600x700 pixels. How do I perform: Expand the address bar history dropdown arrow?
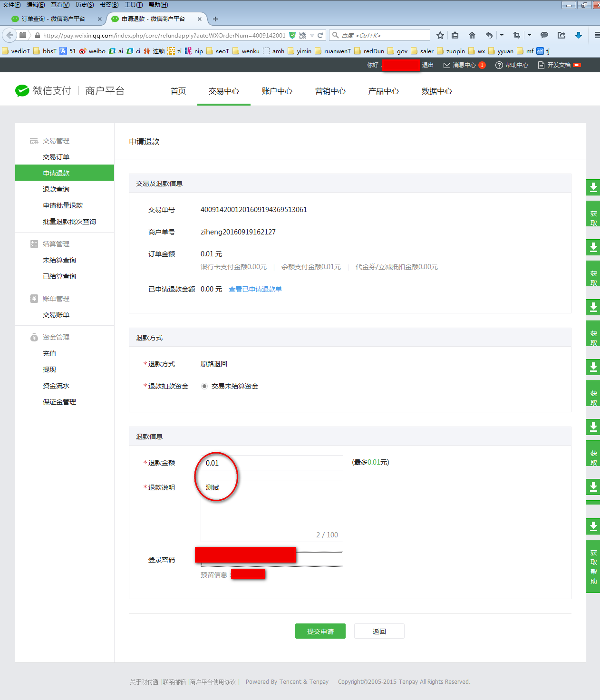312,35
